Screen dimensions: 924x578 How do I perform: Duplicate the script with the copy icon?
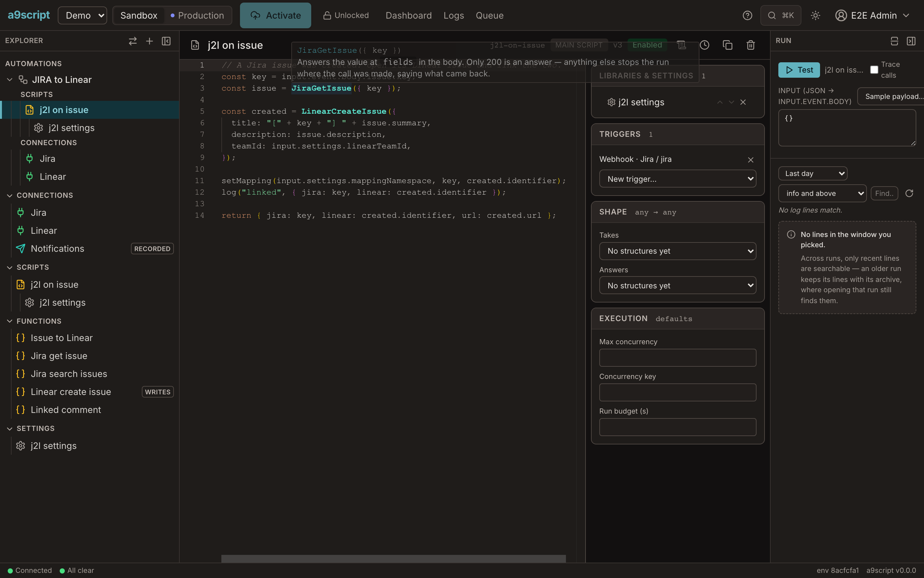coord(727,45)
